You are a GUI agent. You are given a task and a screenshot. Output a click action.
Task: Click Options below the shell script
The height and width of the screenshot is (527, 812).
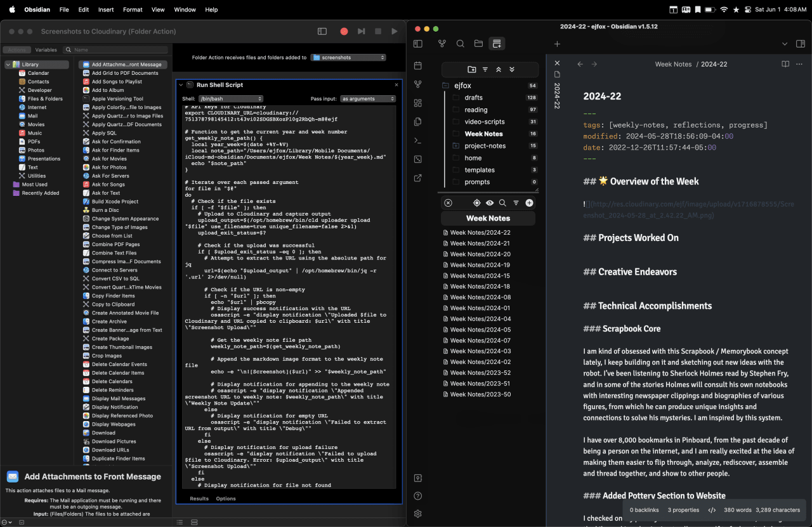click(226, 498)
